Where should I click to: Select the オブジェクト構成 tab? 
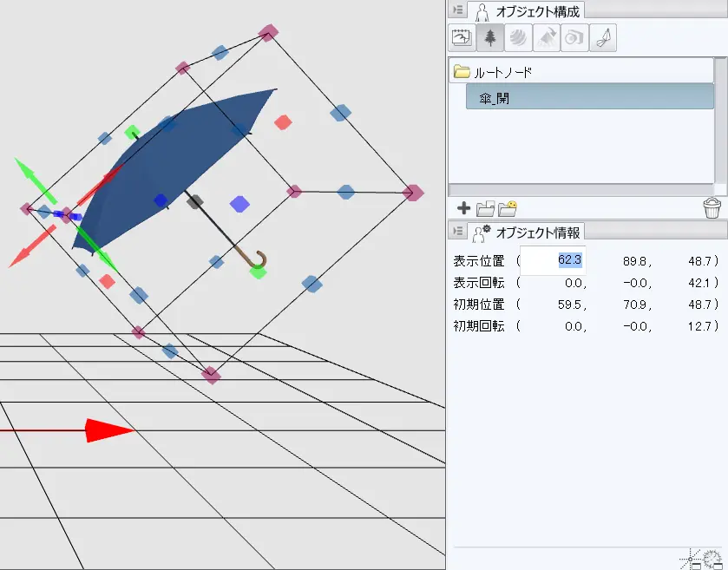coord(527,11)
